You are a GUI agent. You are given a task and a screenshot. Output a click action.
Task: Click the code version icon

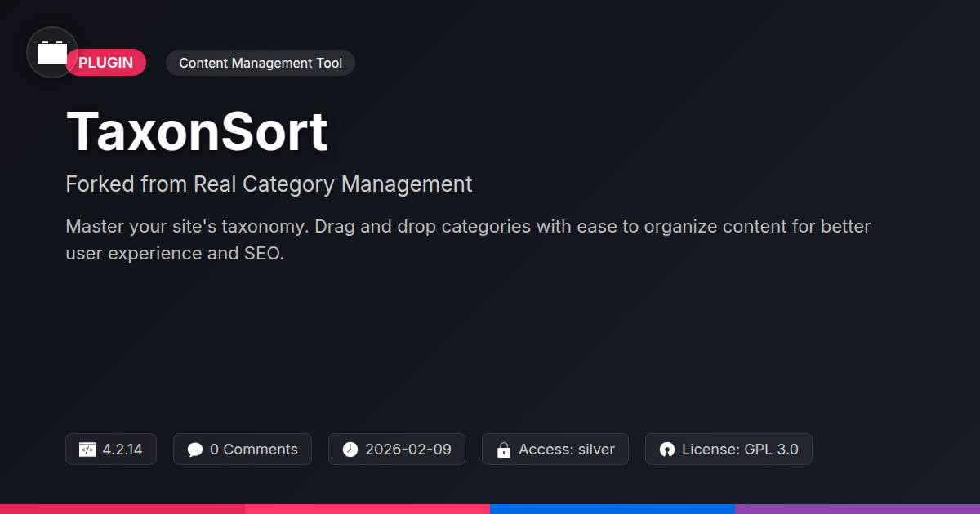tap(87, 450)
